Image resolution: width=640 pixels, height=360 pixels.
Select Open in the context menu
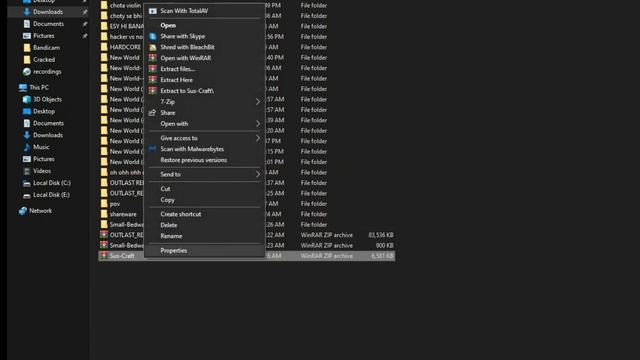(204, 25)
